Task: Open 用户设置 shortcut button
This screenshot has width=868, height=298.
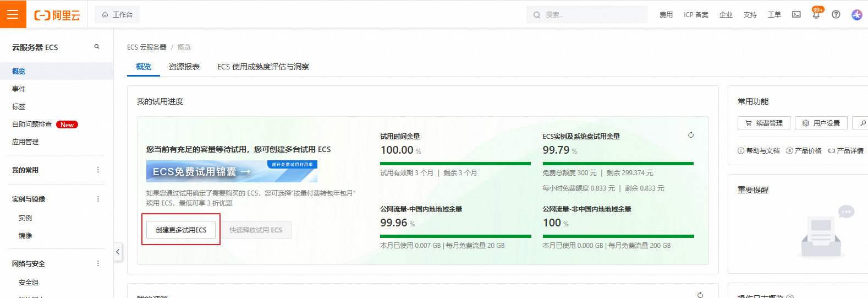Action: (821, 123)
